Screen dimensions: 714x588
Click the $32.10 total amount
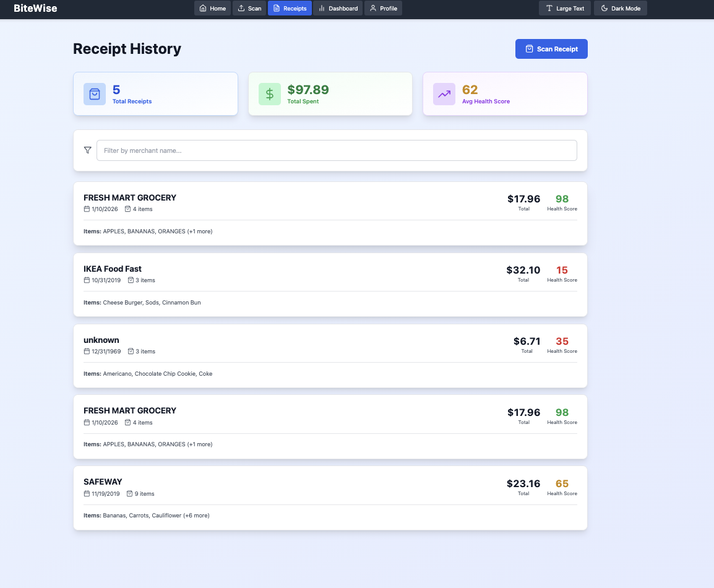point(523,270)
